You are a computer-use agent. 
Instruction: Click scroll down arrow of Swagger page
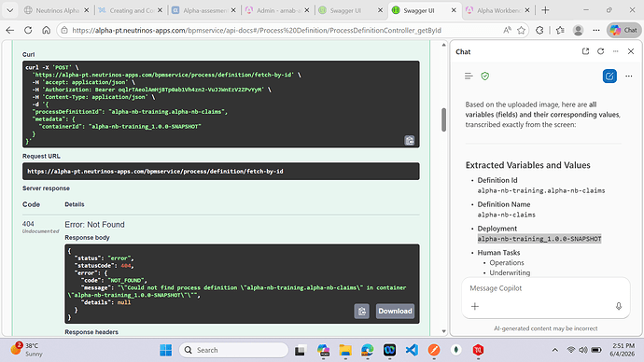pos(443,331)
